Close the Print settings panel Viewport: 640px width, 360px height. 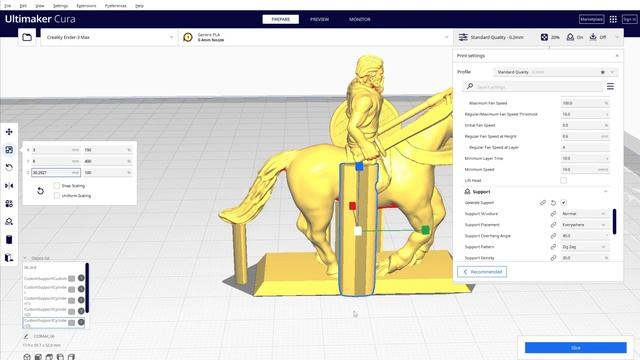point(617,56)
